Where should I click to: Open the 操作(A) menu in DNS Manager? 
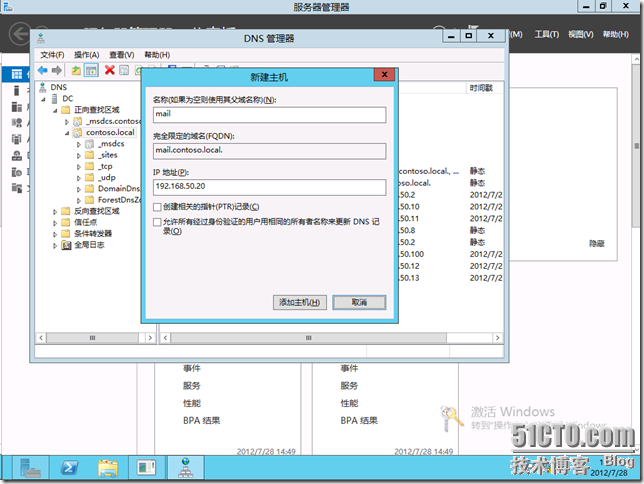pyautogui.click(x=87, y=55)
